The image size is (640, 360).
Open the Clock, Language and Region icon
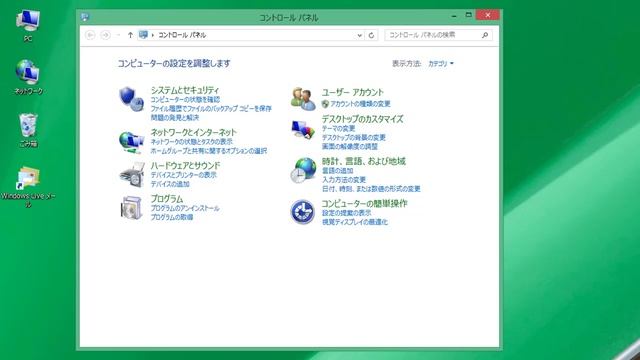[x=303, y=170]
